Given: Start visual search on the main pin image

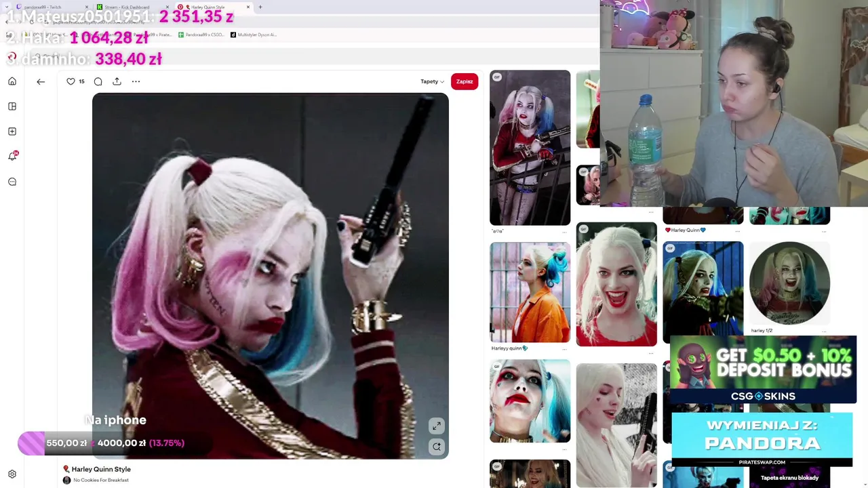Looking at the screenshot, I should 437,447.
